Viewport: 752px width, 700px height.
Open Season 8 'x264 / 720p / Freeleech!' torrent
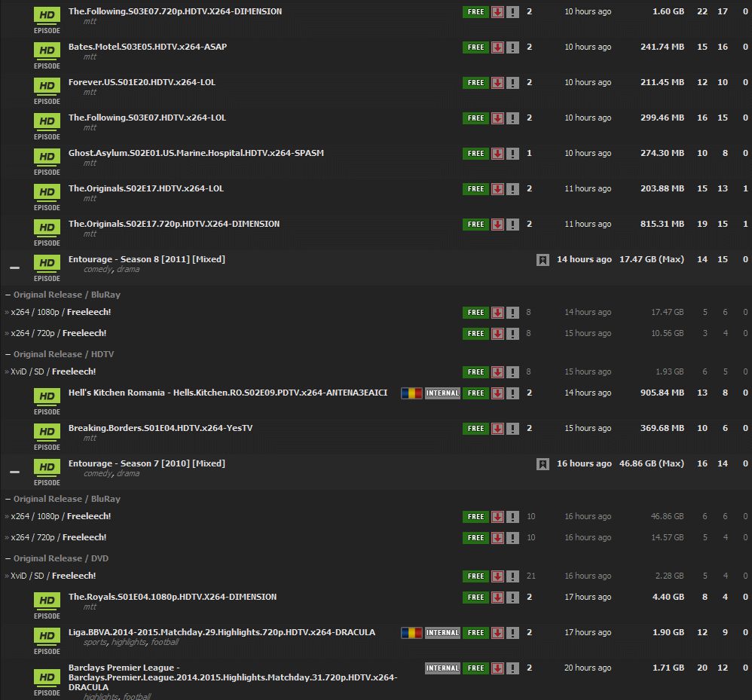[59, 333]
